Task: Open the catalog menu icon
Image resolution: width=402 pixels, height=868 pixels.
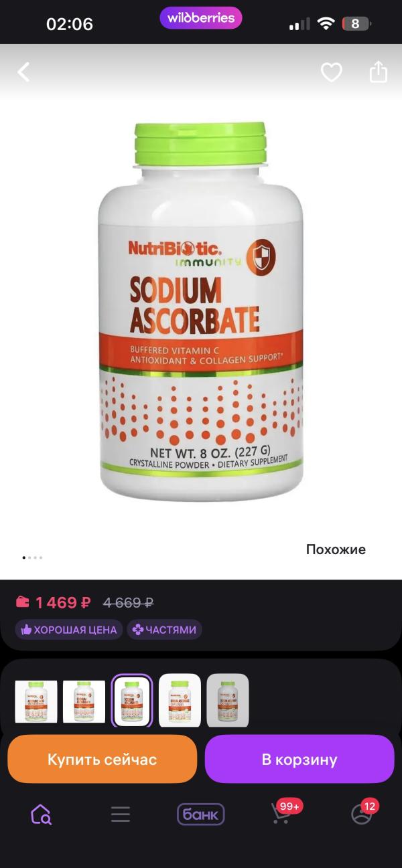Action: (121, 814)
